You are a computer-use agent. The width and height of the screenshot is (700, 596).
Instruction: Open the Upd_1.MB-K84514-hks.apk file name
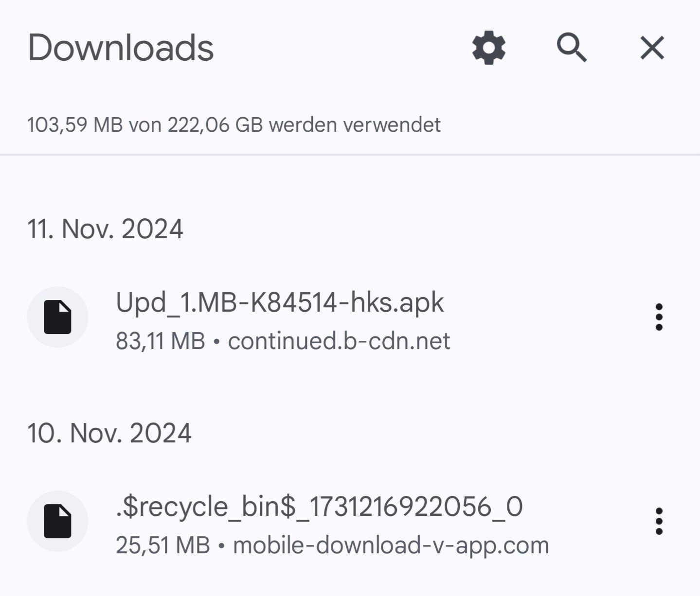click(280, 302)
